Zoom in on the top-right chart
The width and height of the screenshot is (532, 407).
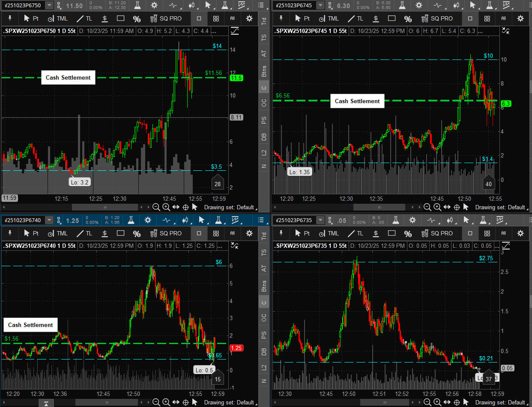(437, 207)
